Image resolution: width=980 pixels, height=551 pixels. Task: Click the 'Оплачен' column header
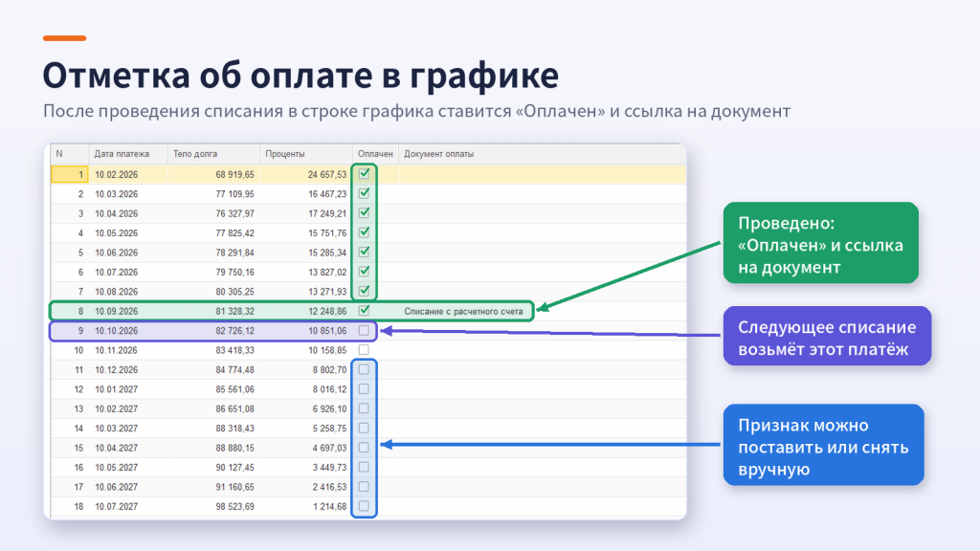tap(375, 154)
